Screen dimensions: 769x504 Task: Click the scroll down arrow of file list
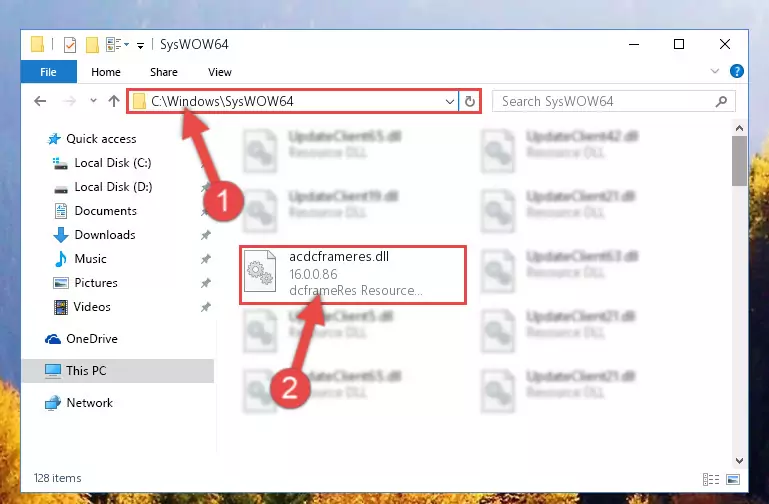click(739, 461)
